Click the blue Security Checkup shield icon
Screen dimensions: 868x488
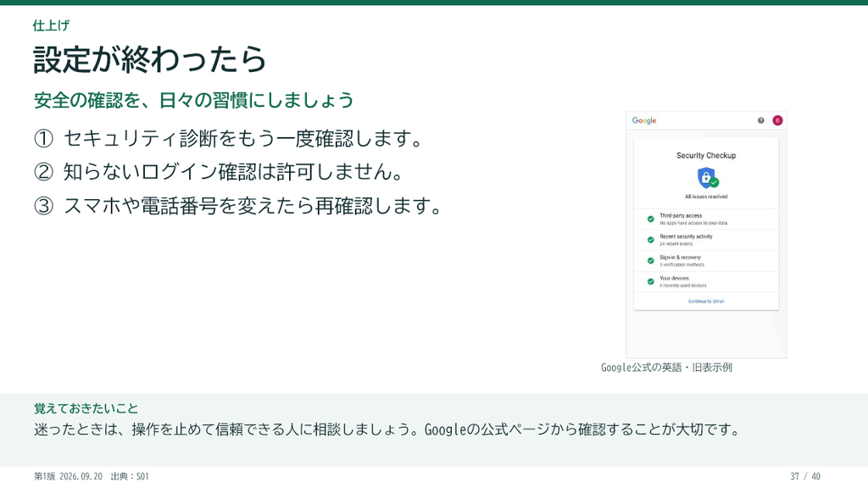pyautogui.click(x=707, y=178)
